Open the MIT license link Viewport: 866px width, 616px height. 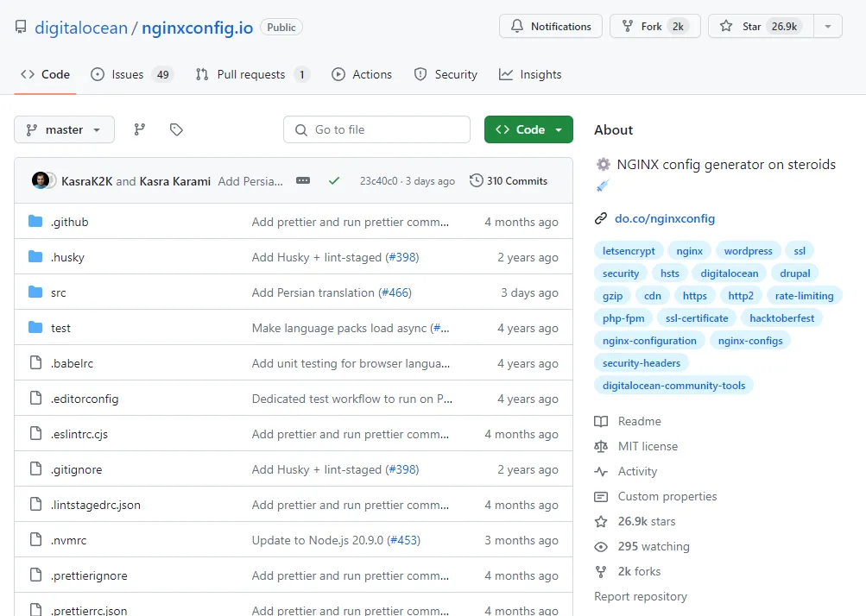pos(647,446)
